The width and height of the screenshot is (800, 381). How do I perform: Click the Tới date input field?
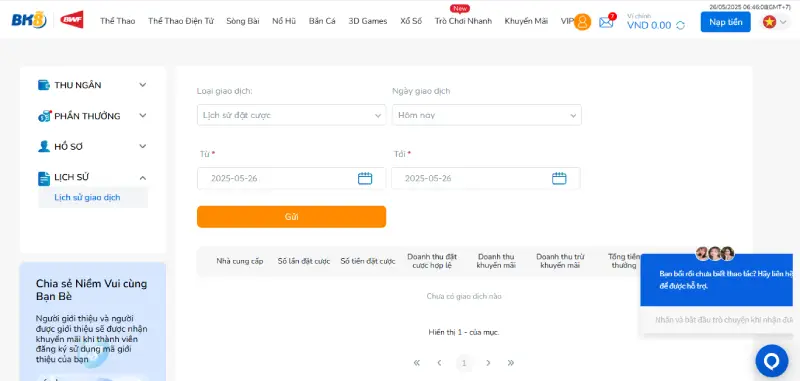486,179
